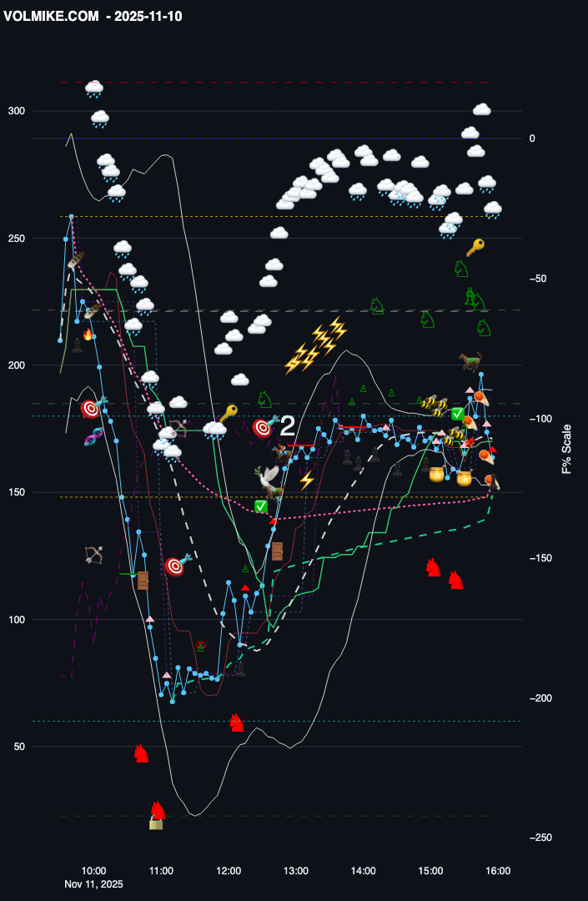Click the 100 left axis label
This screenshot has height=901, width=588.
tap(17, 619)
